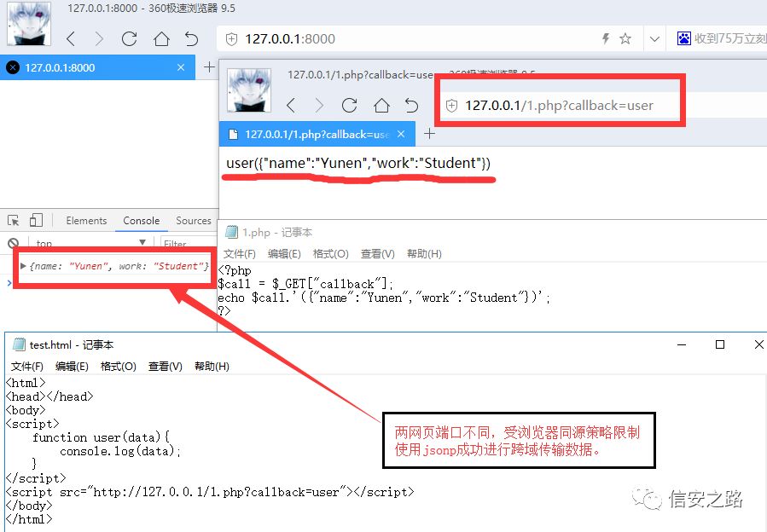Open 帮助(H) menu in test.html Notepad
The width and height of the screenshot is (767, 532).
click(212, 367)
